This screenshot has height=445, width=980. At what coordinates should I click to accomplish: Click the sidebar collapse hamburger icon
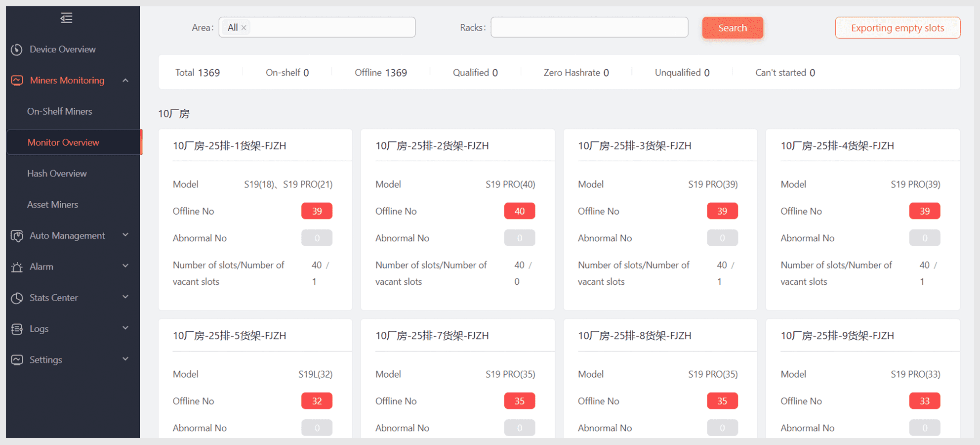(66, 18)
